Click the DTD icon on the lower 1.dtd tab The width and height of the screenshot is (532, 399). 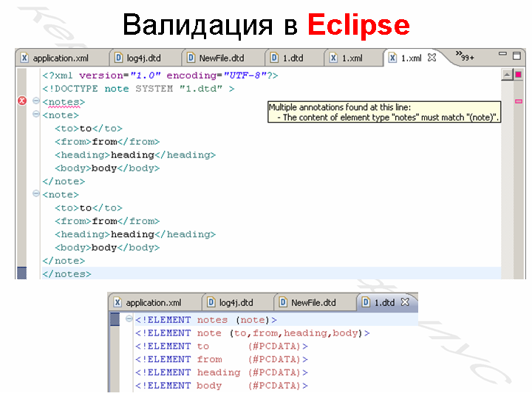tap(366, 302)
